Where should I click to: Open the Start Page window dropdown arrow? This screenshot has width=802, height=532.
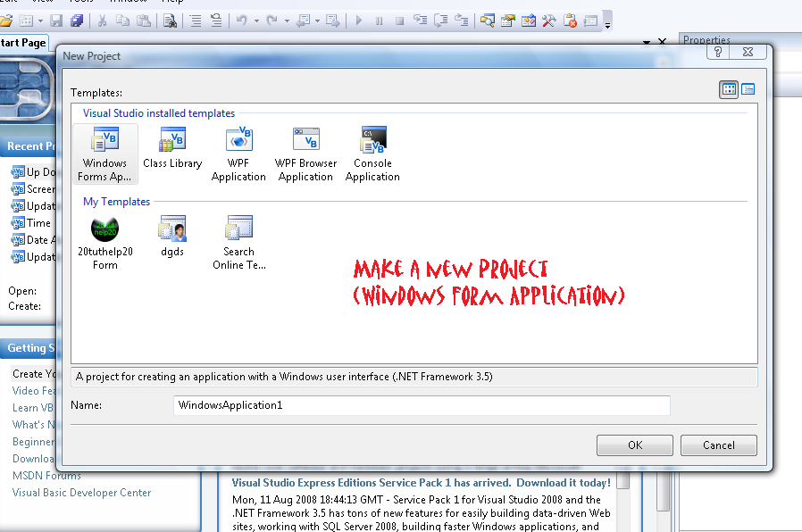coord(647,42)
